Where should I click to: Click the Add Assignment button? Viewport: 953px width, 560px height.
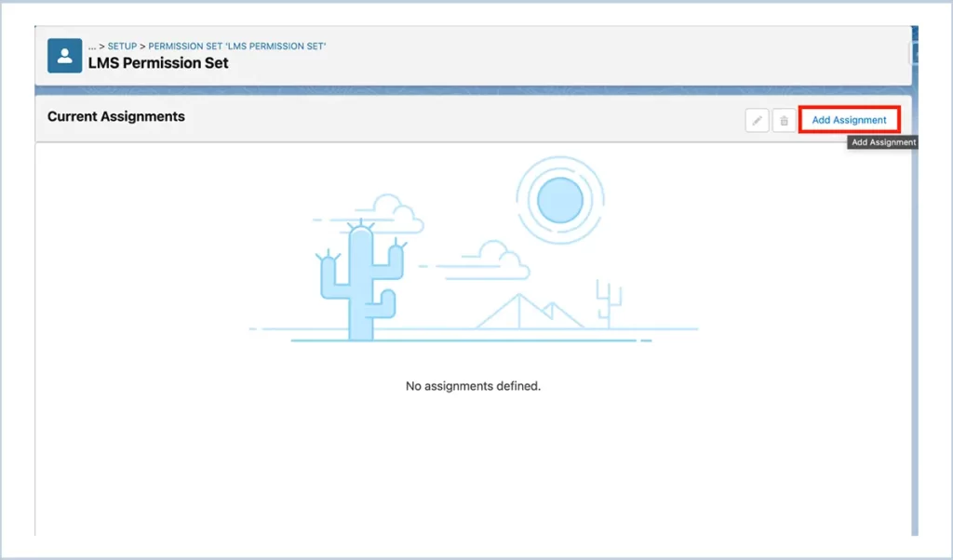coord(849,120)
